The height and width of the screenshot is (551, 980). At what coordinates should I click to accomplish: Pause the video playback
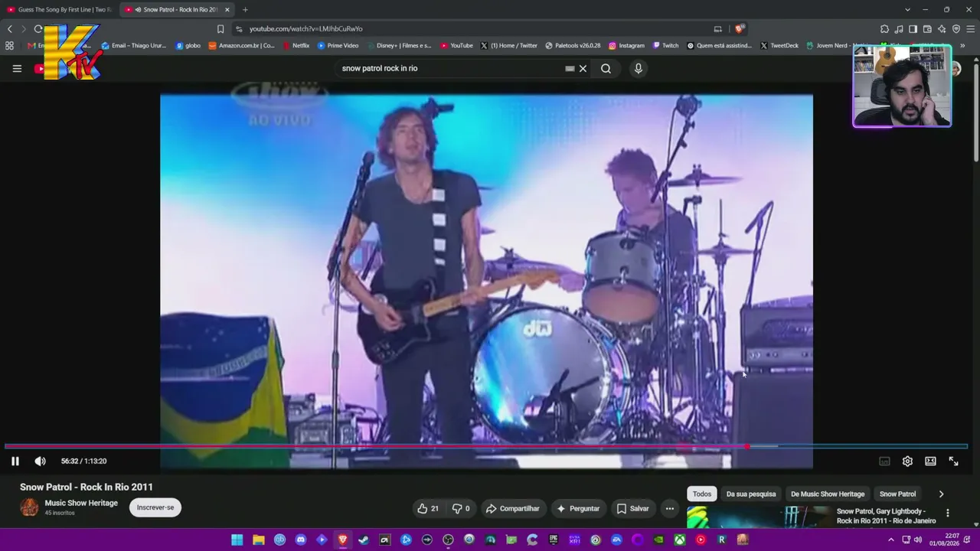[x=15, y=461]
